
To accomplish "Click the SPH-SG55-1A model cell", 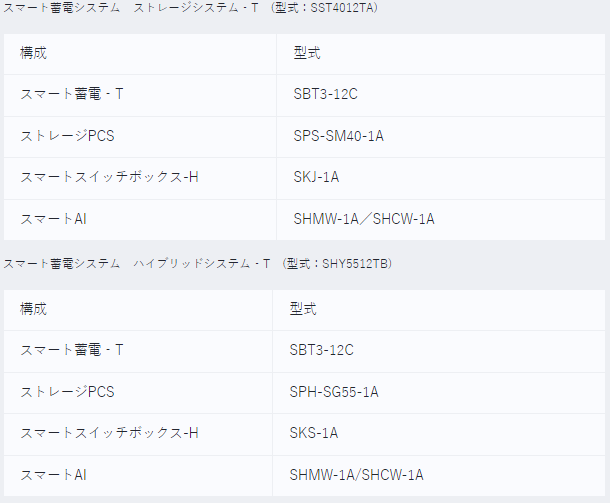I will 334,392.
